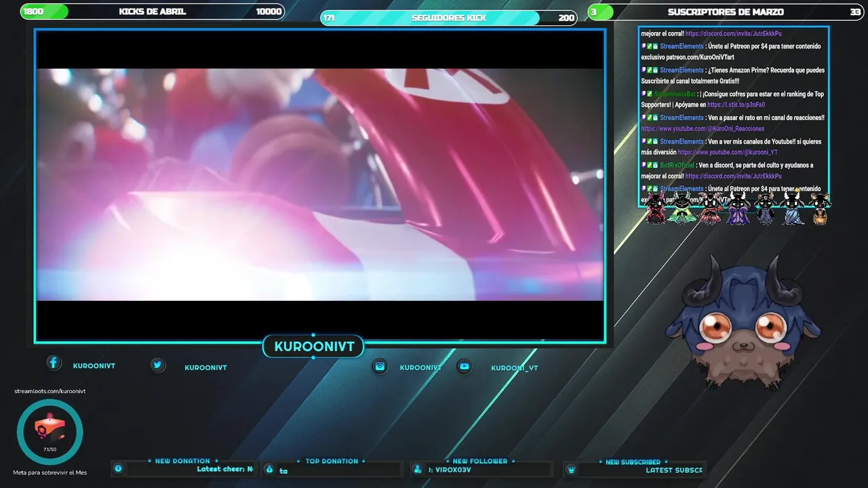
Task: Click the chibi holding an orange cauldron
Action: pyautogui.click(x=820, y=209)
